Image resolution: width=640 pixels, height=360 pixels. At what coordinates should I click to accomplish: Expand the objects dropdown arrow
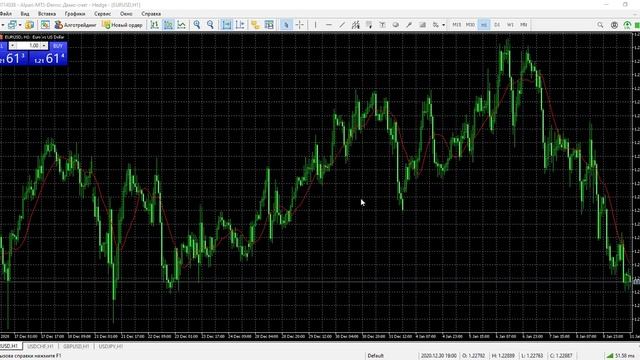[443, 25]
